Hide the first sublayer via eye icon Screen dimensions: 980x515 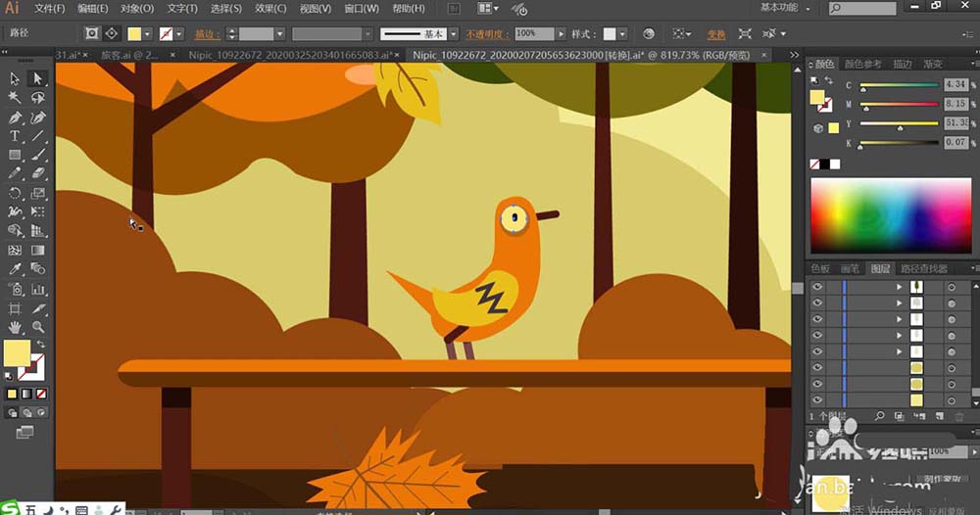(x=817, y=287)
